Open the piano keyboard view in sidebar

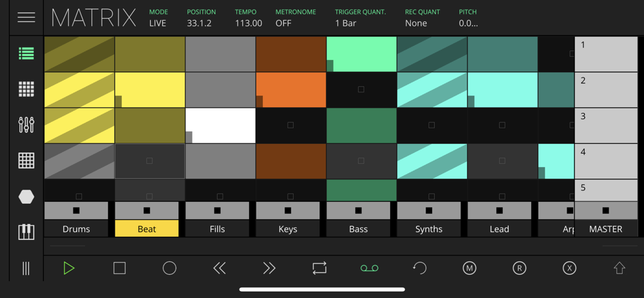(26, 232)
